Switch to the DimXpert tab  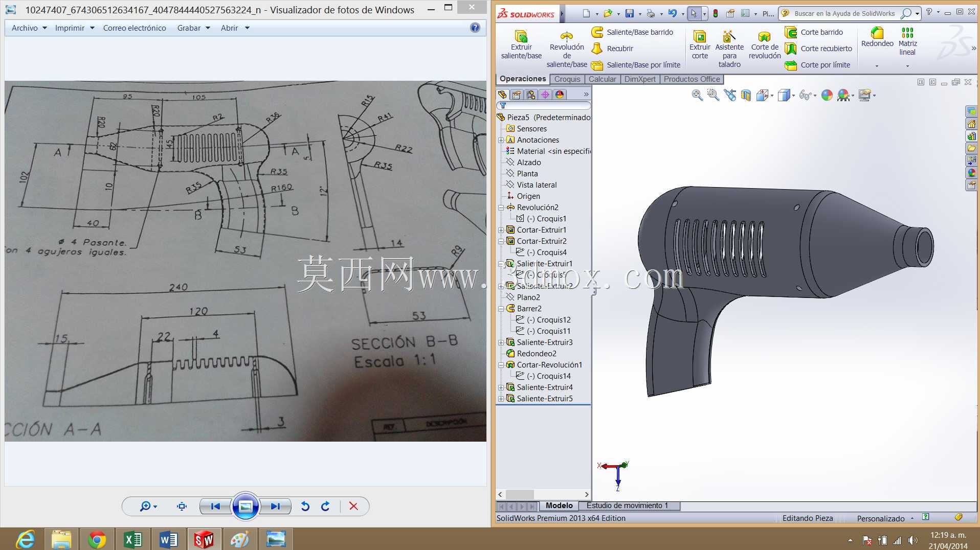click(640, 79)
